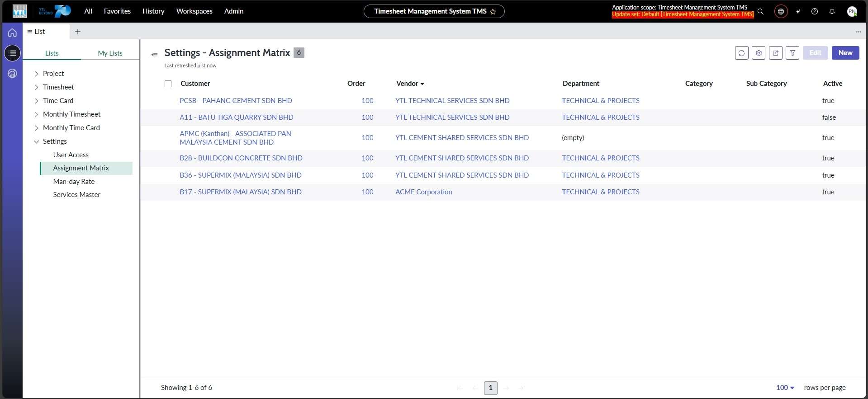Open the Workspaces menu
Screen dimensions: 868x399
click(194, 11)
